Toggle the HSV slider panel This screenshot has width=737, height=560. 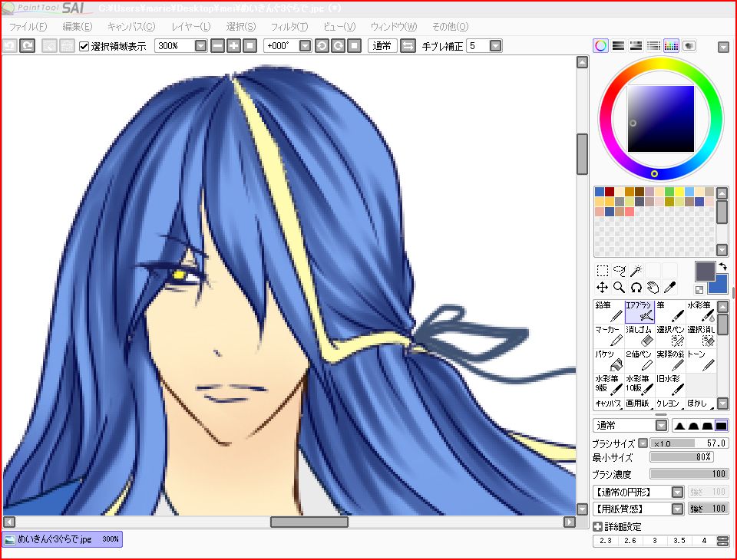[636, 45]
